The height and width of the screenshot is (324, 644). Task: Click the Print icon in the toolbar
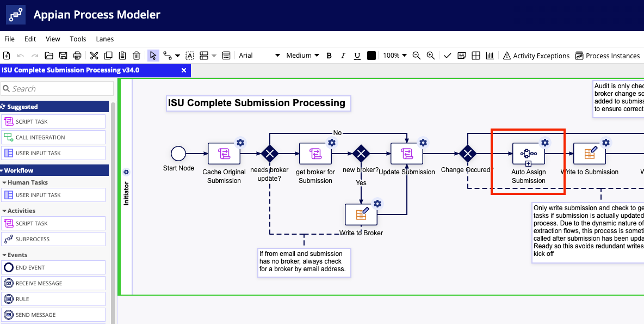click(77, 56)
